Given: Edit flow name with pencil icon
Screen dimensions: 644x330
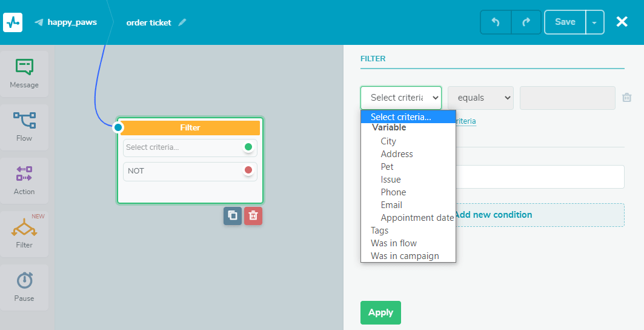Looking at the screenshot, I should (x=182, y=22).
